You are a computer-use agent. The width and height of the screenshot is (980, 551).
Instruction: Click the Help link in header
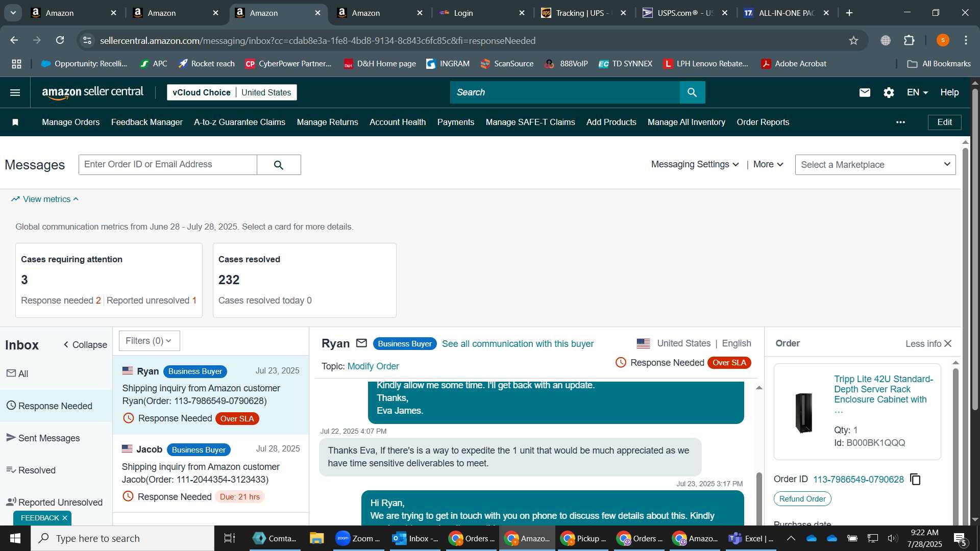coord(949,92)
